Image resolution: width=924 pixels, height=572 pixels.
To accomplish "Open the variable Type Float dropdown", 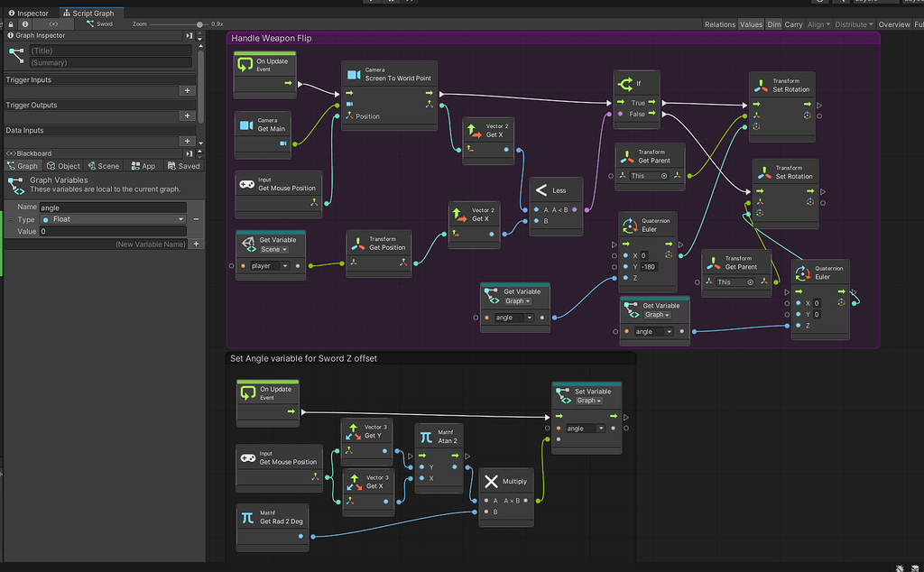I will [x=113, y=219].
